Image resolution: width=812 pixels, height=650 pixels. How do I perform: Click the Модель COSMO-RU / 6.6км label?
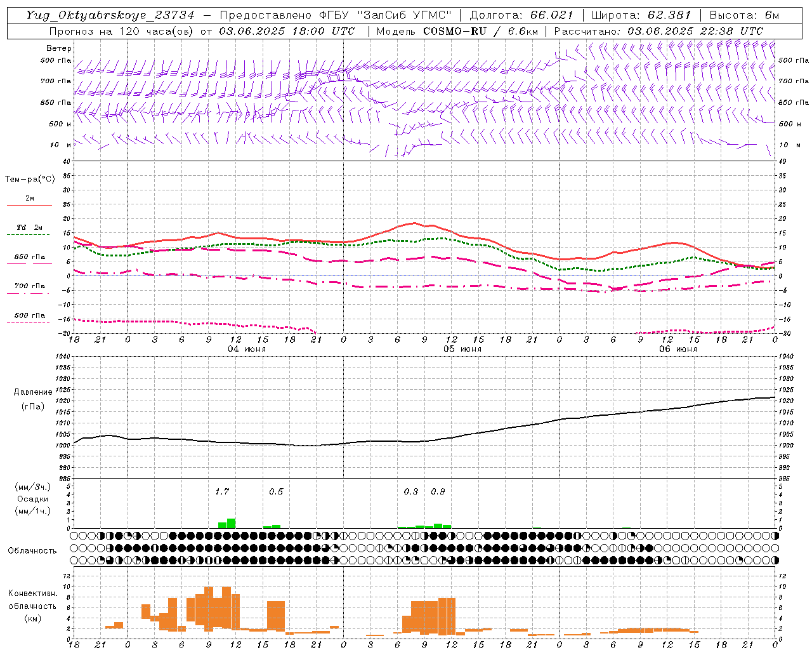click(x=457, y=31)
